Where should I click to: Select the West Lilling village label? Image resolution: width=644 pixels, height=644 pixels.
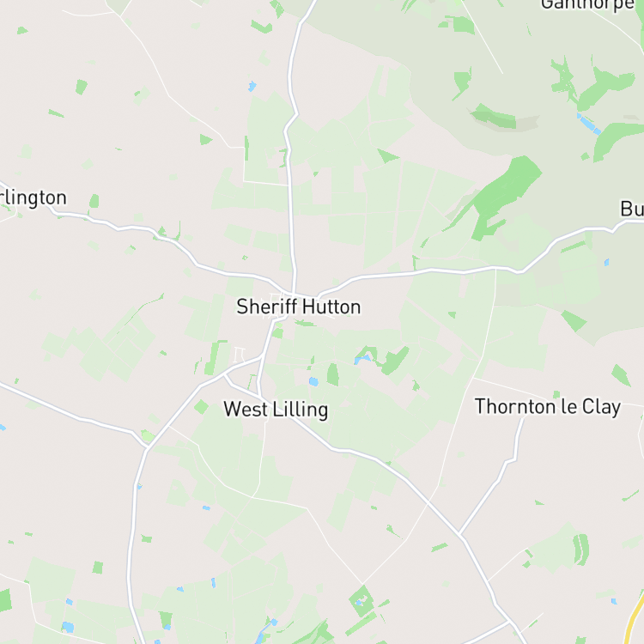pos(276,410)
